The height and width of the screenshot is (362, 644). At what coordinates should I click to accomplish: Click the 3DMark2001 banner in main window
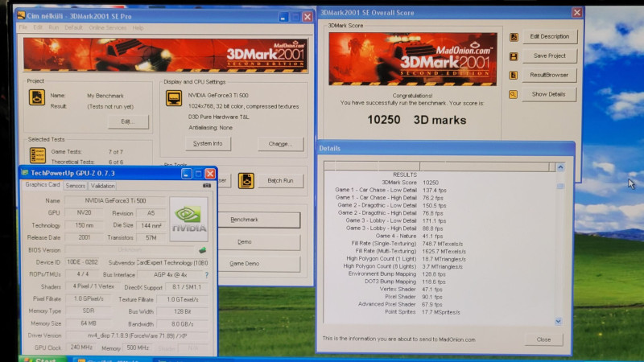pyautogui.click(x=165, y=55)
